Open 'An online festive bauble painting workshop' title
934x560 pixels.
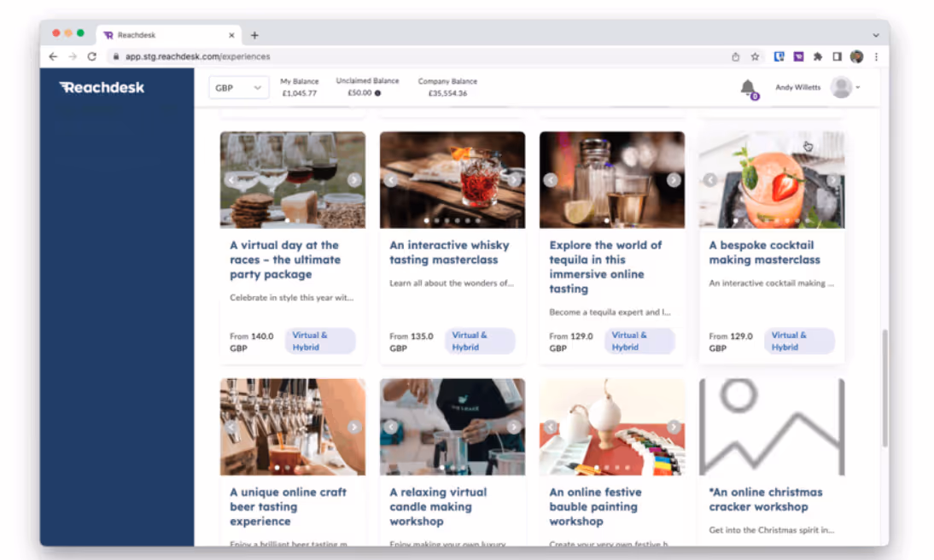pyautogui.click(x=595, y=507)
